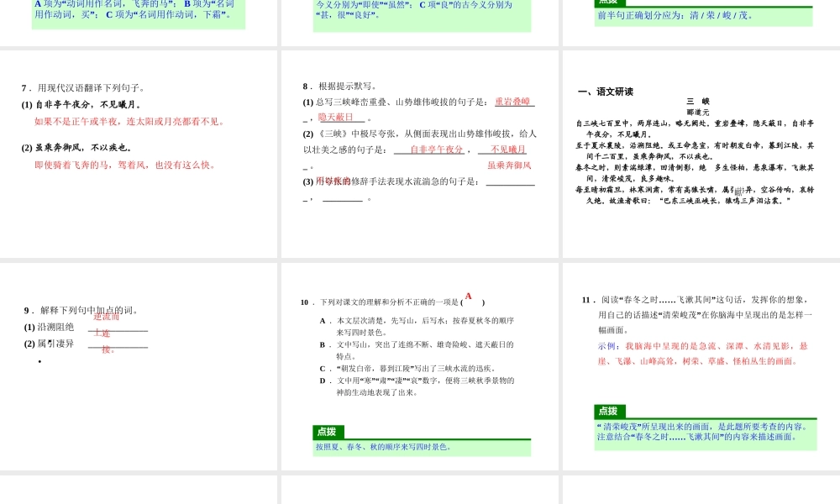The height and width of the screenshot is (504, 840).
Task: Click the 点拨 label under question 11
Action: [x=609, y=412]
